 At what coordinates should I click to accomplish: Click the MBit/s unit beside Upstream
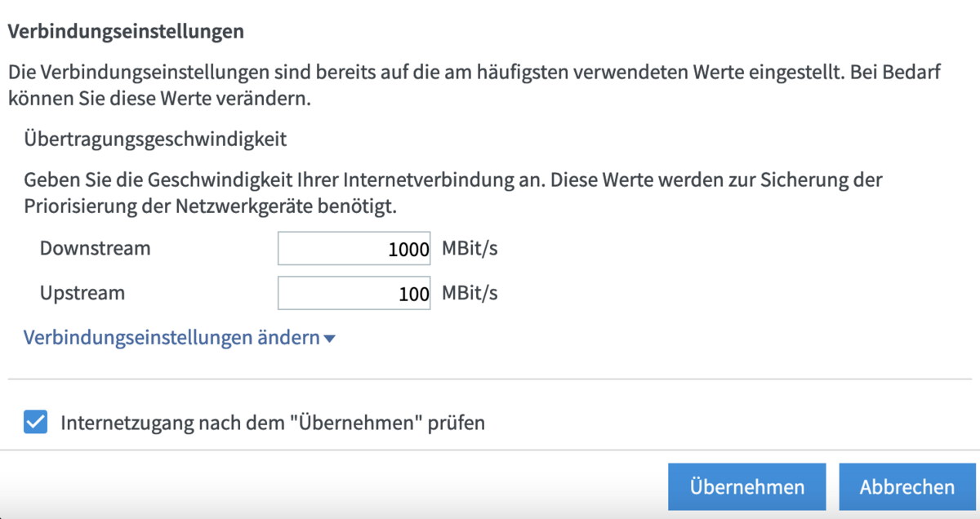[470, 292]
